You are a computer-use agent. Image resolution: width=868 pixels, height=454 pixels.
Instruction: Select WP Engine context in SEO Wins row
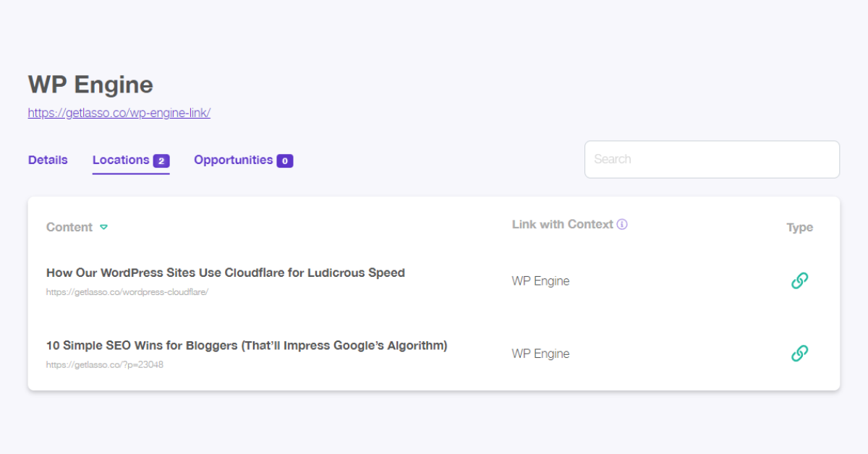click(540, 354)
